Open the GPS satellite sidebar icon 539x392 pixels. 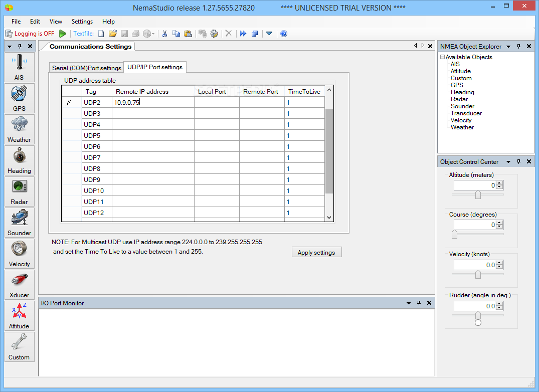click(x=19, y=98)
